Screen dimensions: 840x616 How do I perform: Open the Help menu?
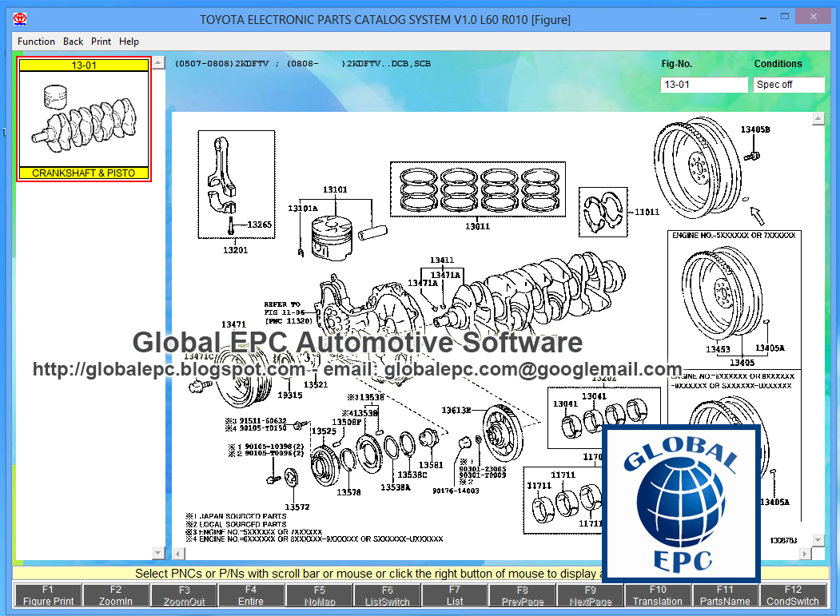tap(129, 42)
